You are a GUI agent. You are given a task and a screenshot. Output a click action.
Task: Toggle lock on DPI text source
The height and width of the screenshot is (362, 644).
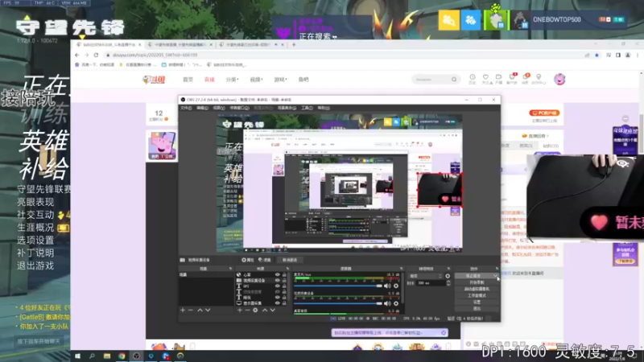pos(284,286)
